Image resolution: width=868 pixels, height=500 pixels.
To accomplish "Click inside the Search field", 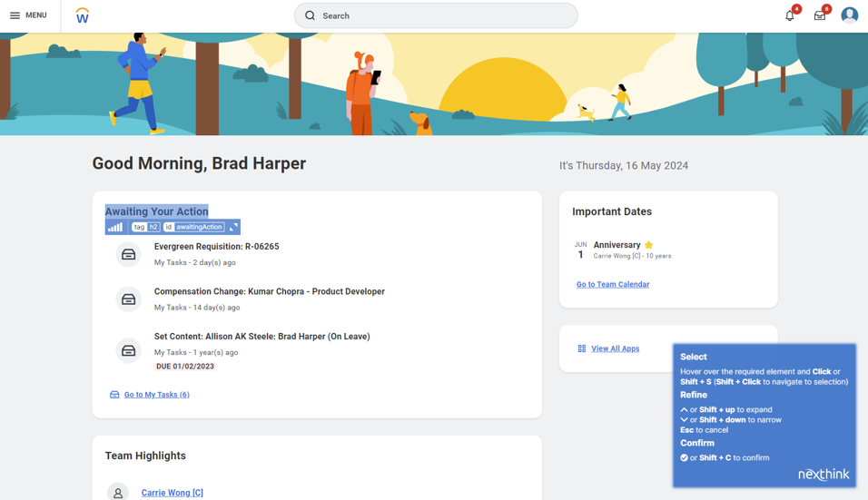I will click(x=436, y=15).
